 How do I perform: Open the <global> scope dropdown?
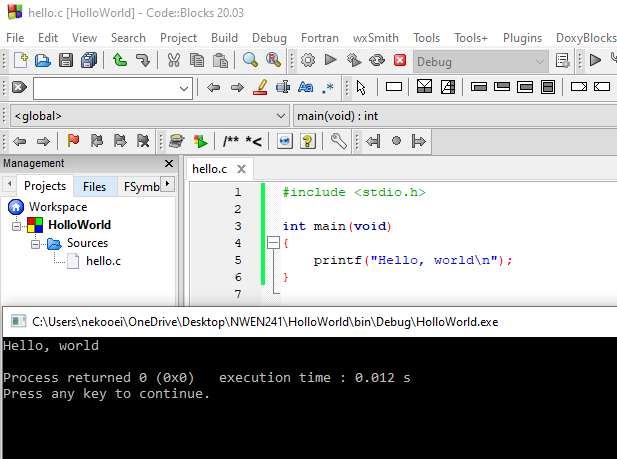point(150,116)
